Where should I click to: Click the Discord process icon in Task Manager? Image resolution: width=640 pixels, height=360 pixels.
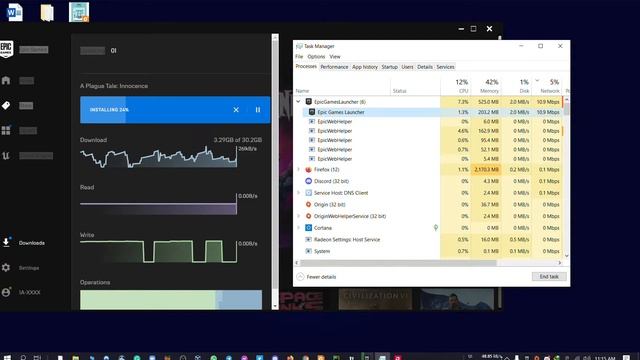309,181
